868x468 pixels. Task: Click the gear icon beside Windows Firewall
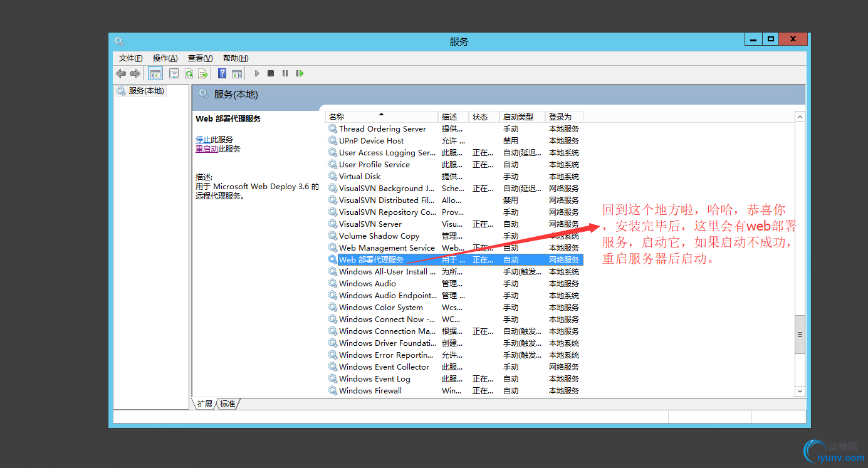(x=332, y=390)
